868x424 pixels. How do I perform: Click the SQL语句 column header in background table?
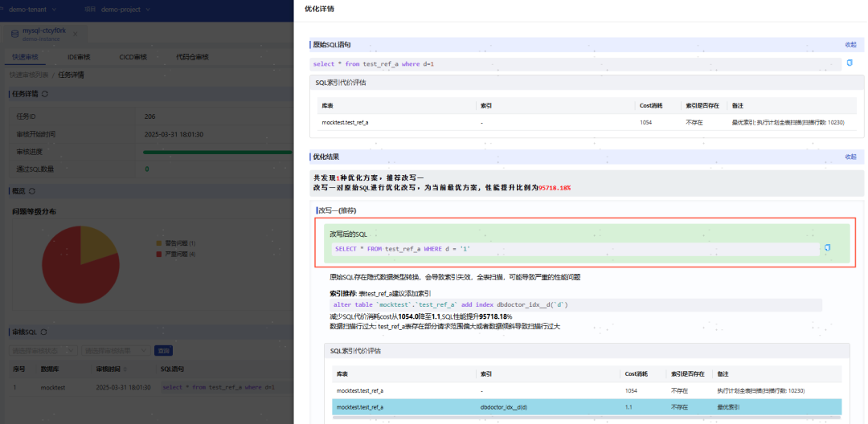pyautogui.click(x=172, y=369)
